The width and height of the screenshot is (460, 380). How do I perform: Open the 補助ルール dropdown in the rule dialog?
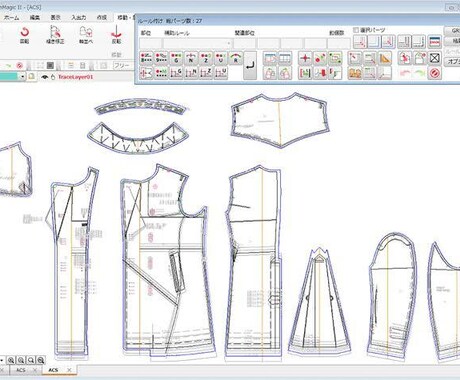pos(229,43)
